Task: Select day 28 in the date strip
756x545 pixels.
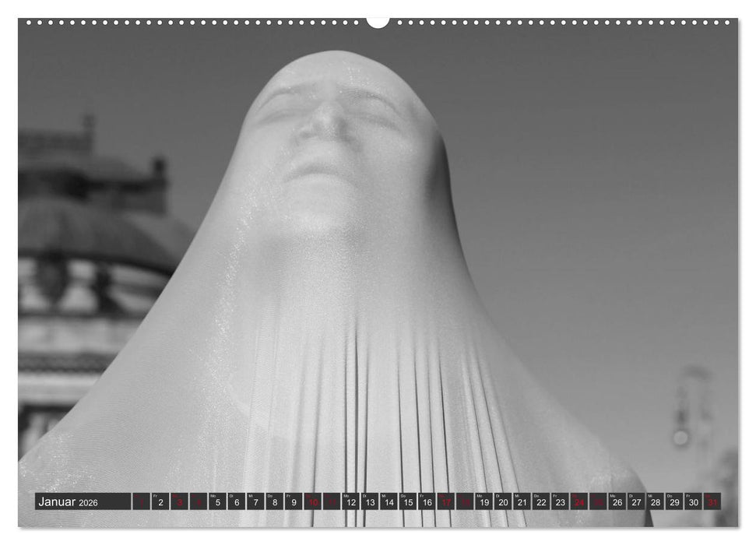Action: 655,502
